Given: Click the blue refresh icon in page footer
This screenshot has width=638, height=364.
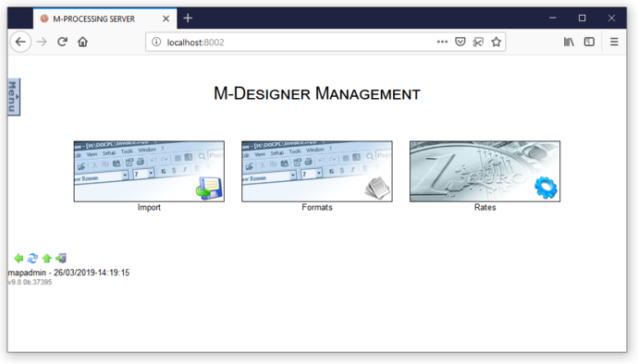Looking at the screenshot, I should [x=32, y=259].
